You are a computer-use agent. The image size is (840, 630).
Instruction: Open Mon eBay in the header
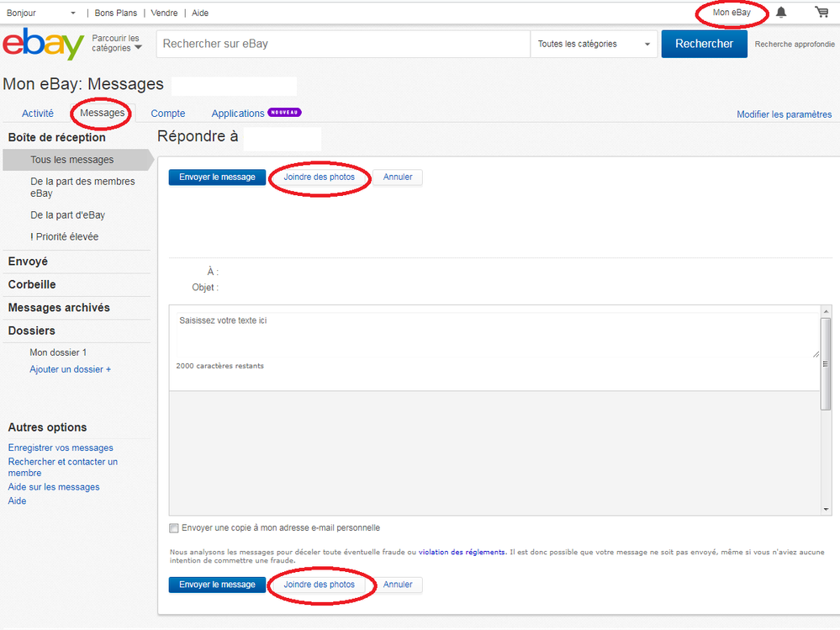(732, 13)
